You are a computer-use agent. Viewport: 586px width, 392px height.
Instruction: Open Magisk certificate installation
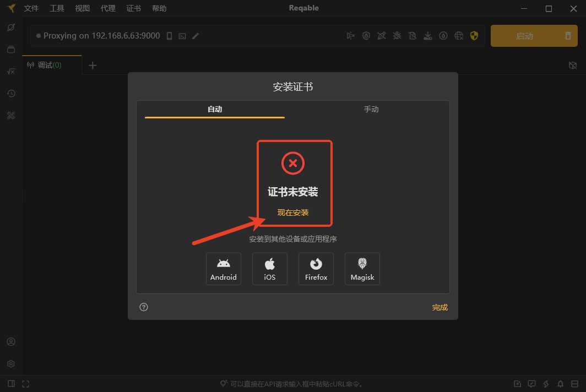click(x=362, y=269)
